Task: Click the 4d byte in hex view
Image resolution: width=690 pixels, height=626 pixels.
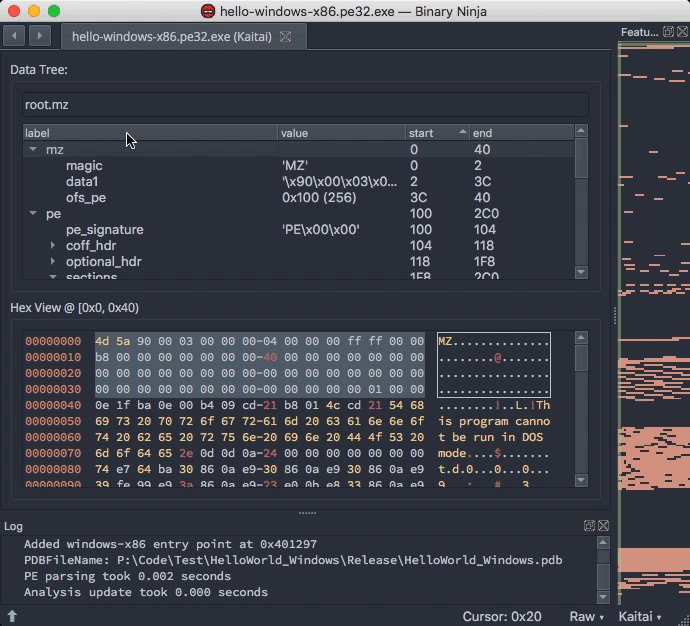Action: (102, 341)
